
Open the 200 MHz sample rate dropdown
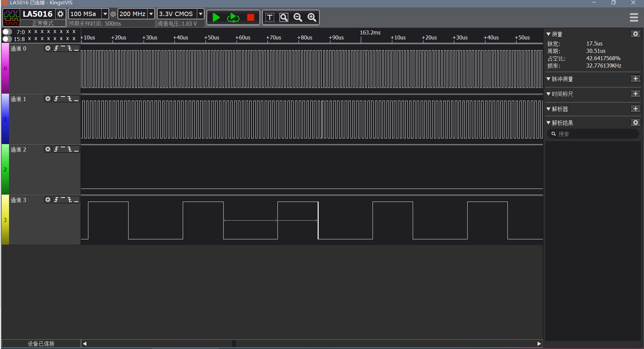click(x=151, y=14)
